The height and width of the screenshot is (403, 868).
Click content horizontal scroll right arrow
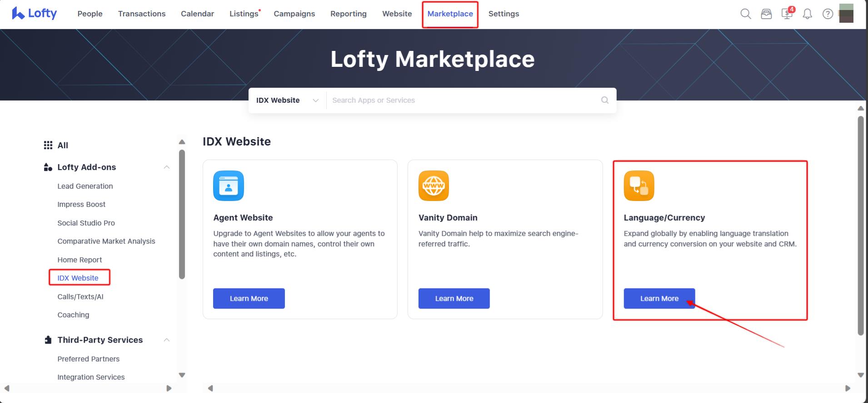(x=848, y=388)
